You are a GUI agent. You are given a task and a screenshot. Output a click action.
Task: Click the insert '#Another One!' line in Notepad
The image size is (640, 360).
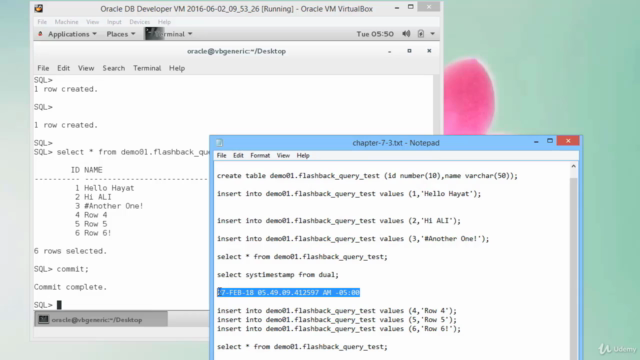tap(353, 239)
